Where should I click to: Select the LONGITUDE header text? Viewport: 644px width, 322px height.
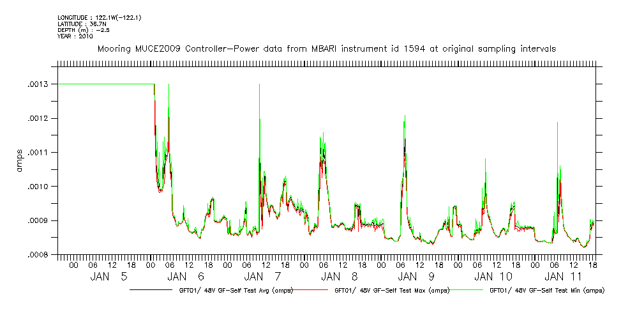(x=99, y=17)
